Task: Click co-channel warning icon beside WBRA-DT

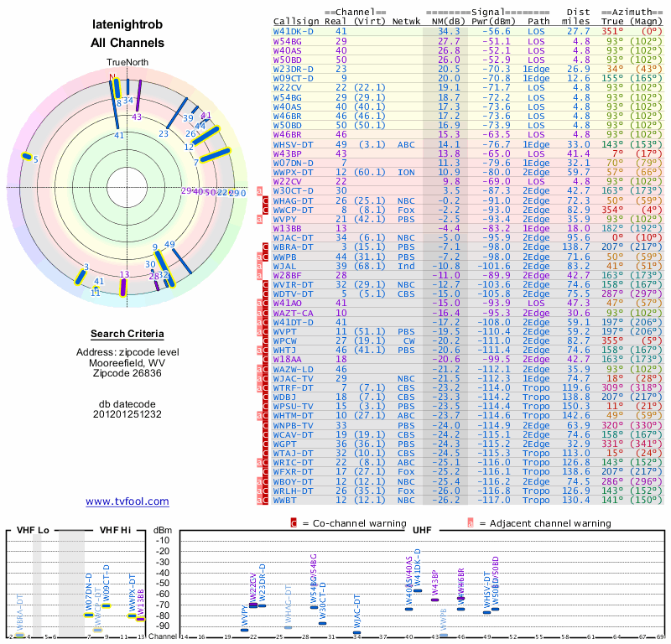Action: tap(265, 247)
